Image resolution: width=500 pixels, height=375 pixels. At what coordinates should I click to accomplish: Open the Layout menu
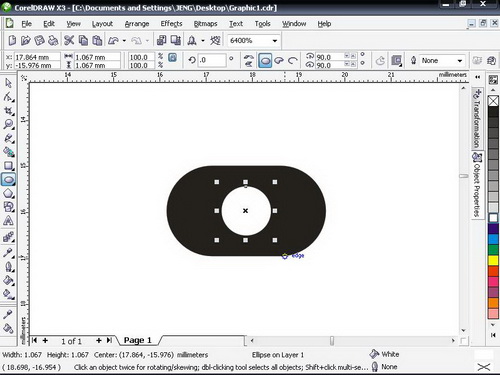[102, 24]
